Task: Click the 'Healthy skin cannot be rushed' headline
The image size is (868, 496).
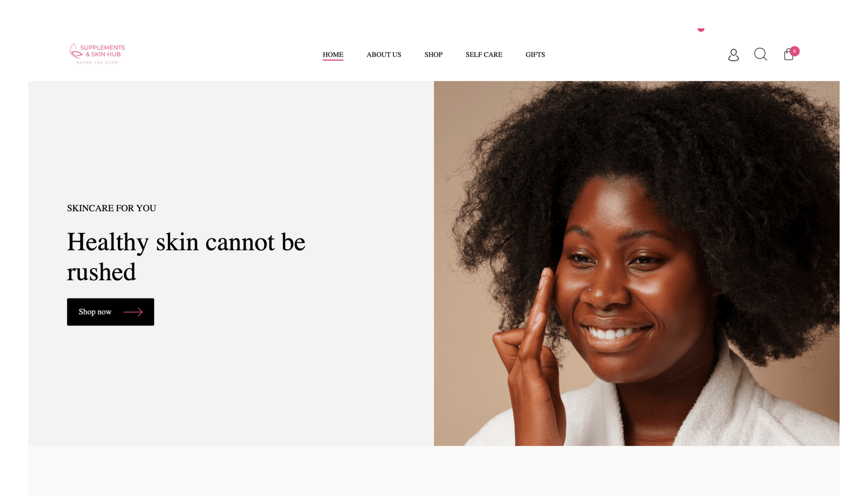Action: point(186,257)
